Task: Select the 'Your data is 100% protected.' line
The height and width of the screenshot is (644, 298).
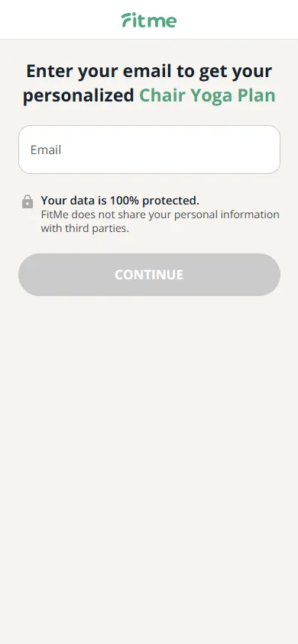Action: [x=120, y=201]
